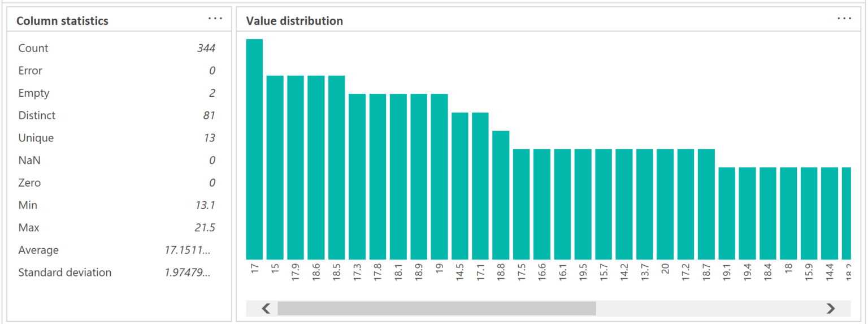Open Column statistics more options menu
868x324 pixels.
coord(215,18)
